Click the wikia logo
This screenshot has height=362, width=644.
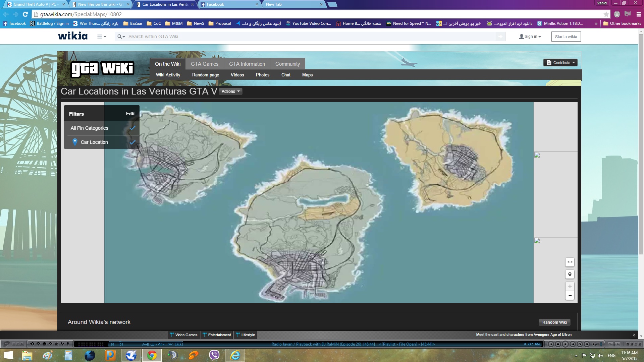[73, 36]
